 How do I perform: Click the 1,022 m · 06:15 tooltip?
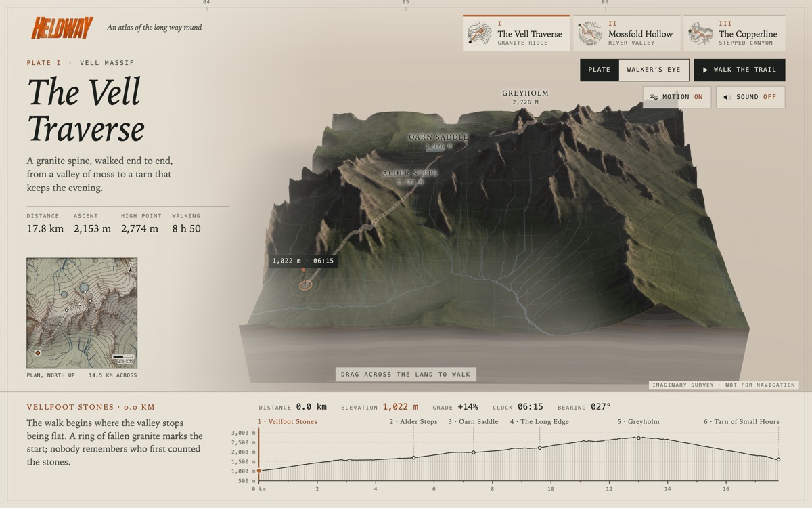pos(302,261)
